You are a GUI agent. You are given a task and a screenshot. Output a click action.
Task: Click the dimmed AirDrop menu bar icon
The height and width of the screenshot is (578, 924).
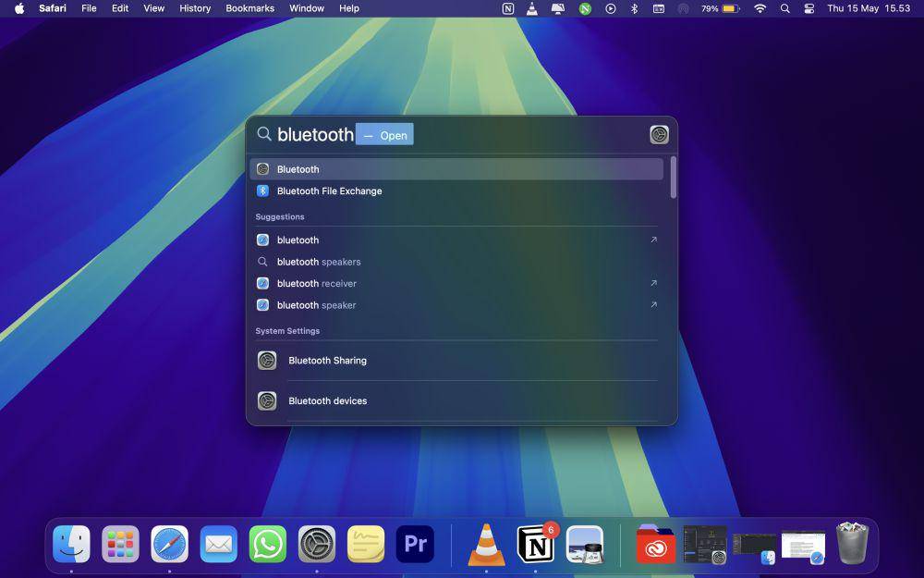click(684, 9)
